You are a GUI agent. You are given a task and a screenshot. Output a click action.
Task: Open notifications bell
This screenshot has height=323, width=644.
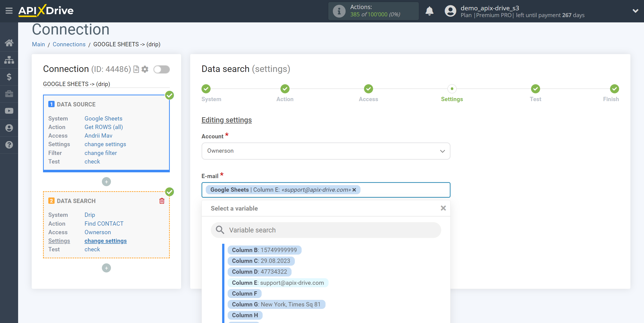tap(429, 11)
